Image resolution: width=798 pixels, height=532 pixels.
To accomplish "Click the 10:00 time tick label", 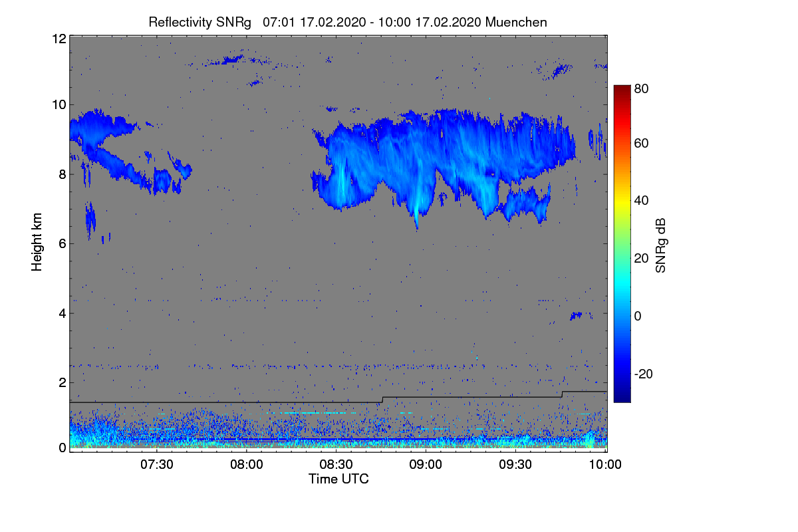I will 605,464.
